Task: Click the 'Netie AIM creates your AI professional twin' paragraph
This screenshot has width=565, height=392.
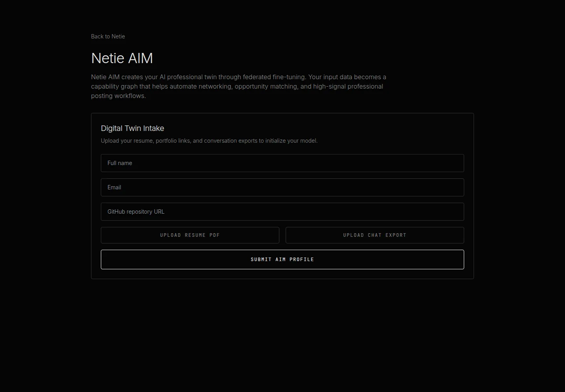Action: 239,86
